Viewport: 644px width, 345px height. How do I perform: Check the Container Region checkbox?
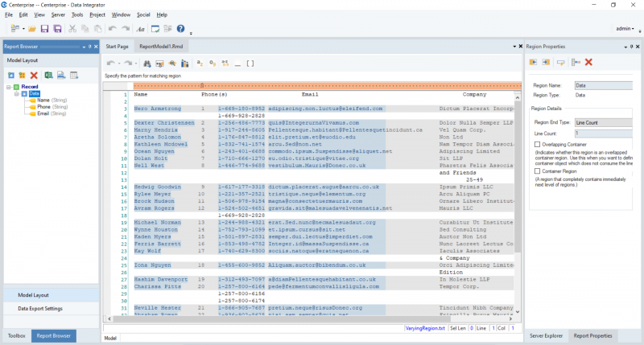tap(537, 170)
